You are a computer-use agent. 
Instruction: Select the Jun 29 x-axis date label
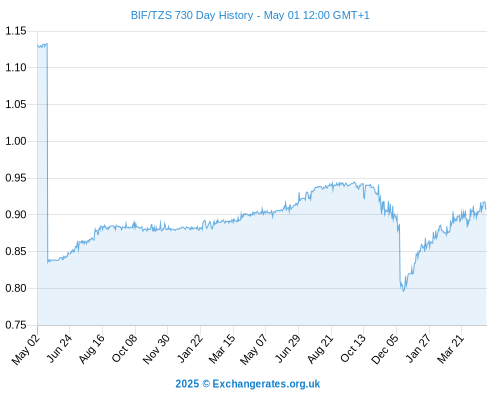point(287,349)
